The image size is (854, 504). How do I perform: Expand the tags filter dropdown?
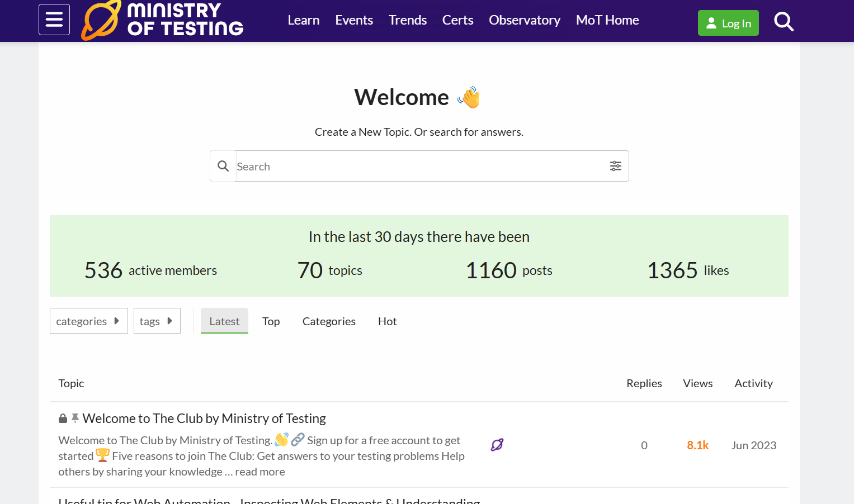pos(157,321)
